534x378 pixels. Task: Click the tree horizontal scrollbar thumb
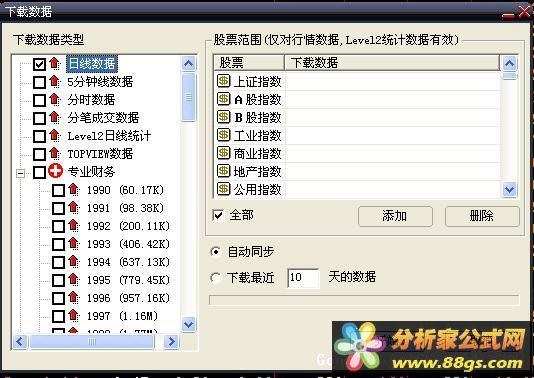92,341
